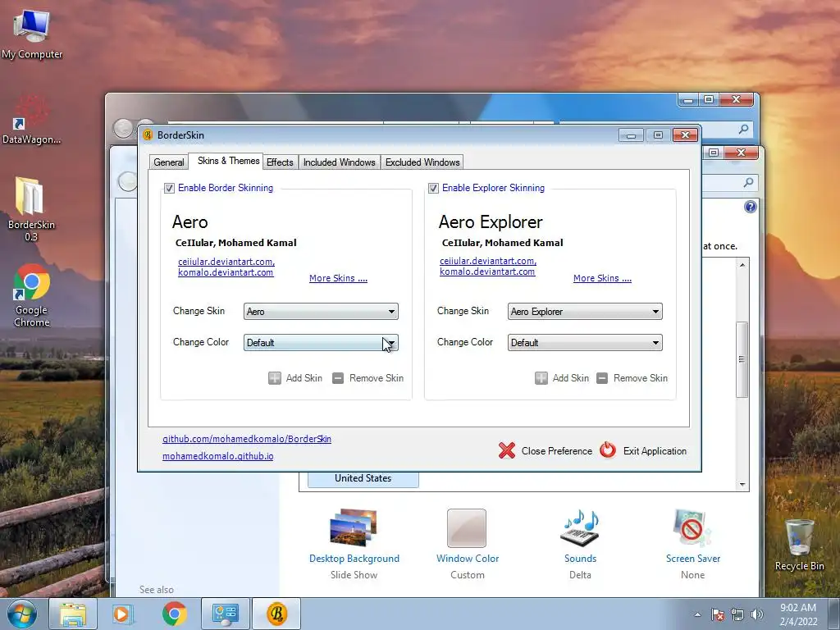Switch to the General tab
Screen dimensions: 840x630
click(x=169, y=162)
